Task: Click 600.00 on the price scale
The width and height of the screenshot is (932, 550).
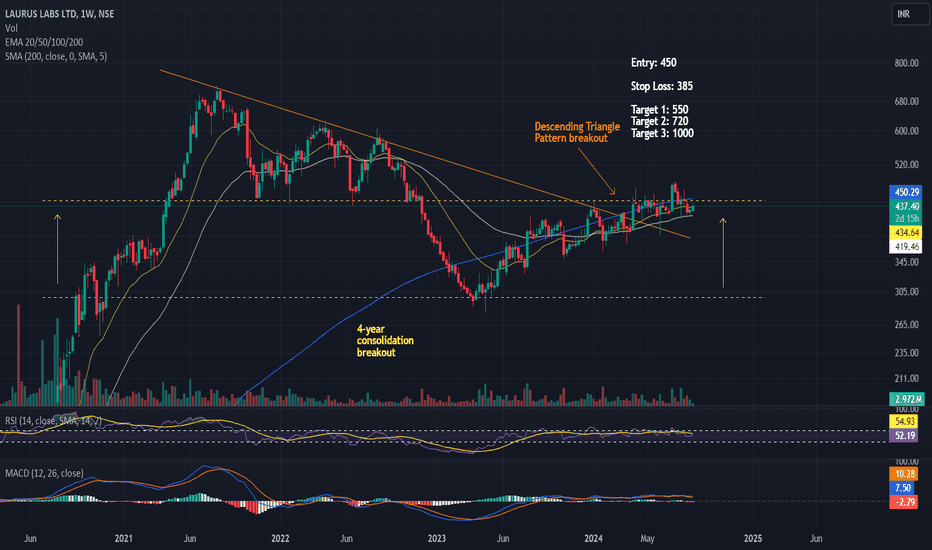Action: (906, 131)
